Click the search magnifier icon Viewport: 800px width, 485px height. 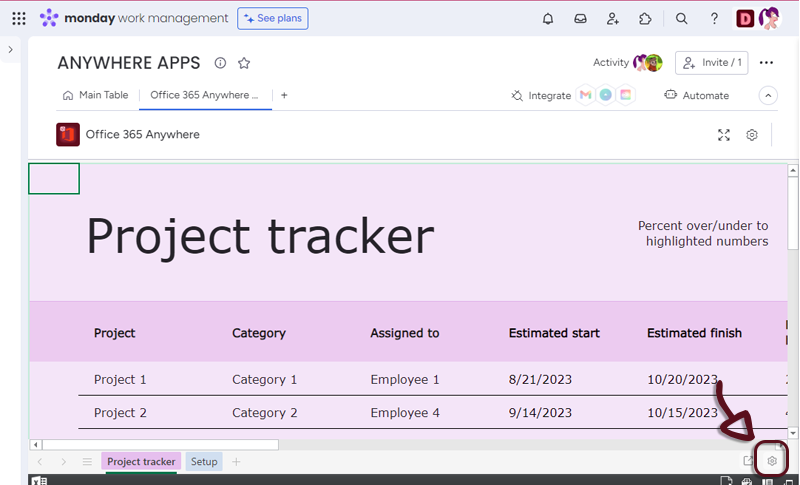click(x=681, y=18)
